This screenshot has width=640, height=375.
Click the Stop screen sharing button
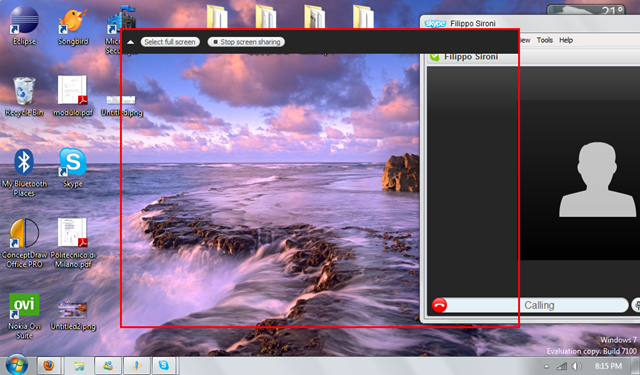coord(246,42)
